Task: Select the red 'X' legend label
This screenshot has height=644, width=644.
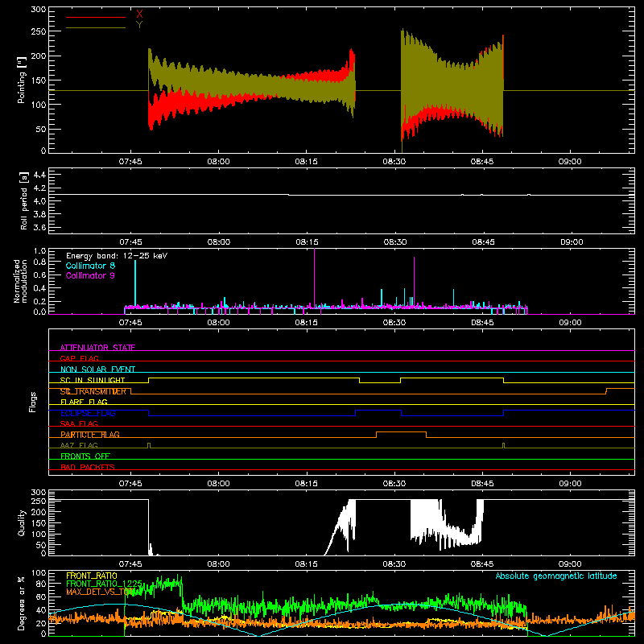Action: [139, 14]
